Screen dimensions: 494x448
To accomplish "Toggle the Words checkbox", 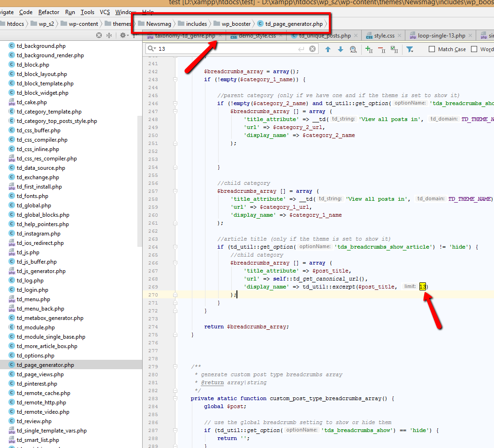I will click(x=474, y=49).
